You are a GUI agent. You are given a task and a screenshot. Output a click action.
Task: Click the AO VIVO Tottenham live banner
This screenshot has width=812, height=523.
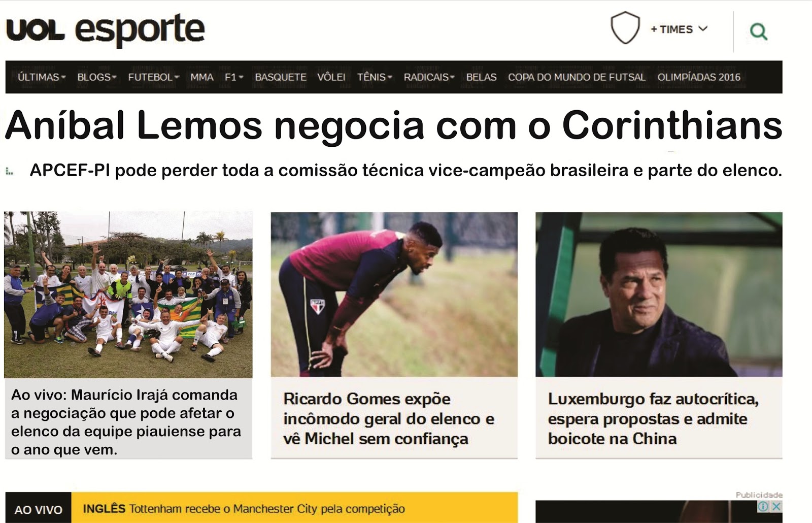tap(261, 508)
